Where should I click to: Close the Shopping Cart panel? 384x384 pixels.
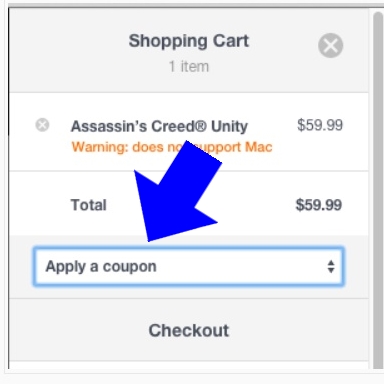point(330,45)
